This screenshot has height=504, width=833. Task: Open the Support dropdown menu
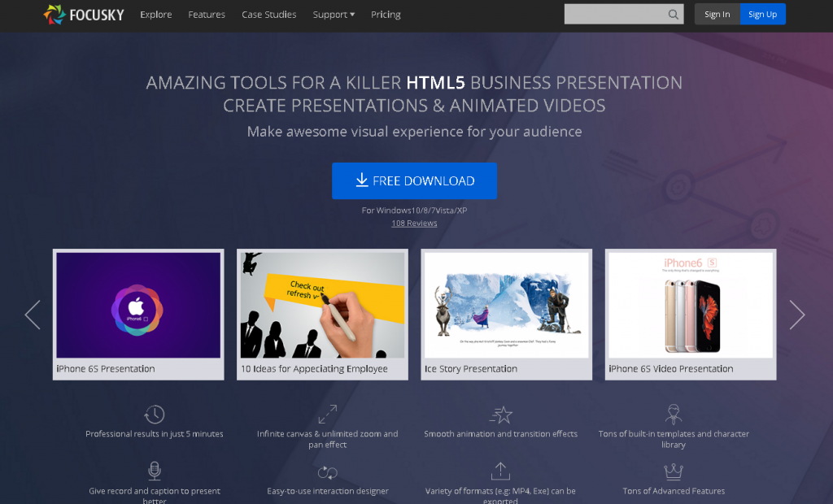334,14
